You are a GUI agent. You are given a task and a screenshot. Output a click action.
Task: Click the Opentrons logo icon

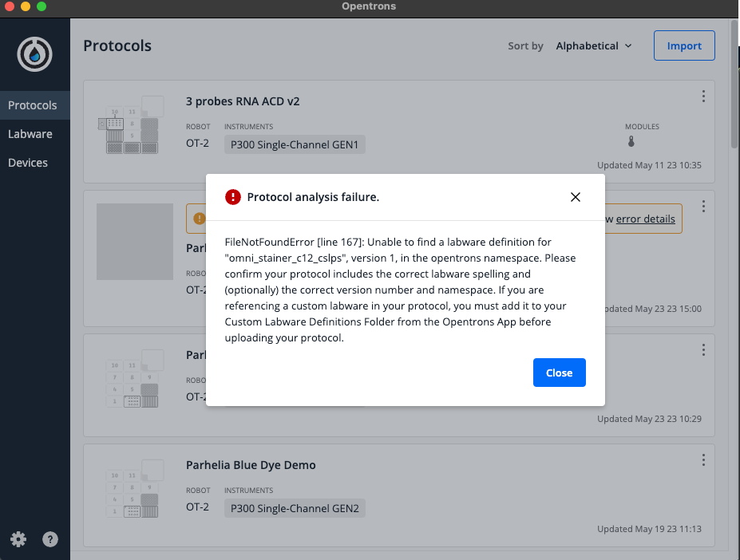coord(35,54)
